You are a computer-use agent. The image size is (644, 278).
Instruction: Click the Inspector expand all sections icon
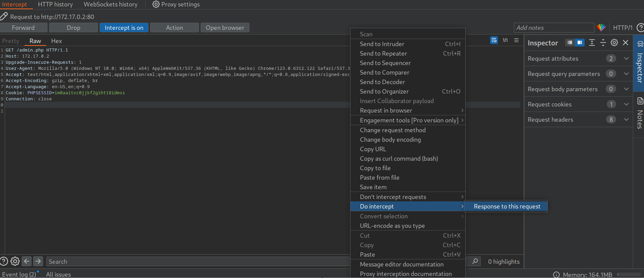point(592,43)
